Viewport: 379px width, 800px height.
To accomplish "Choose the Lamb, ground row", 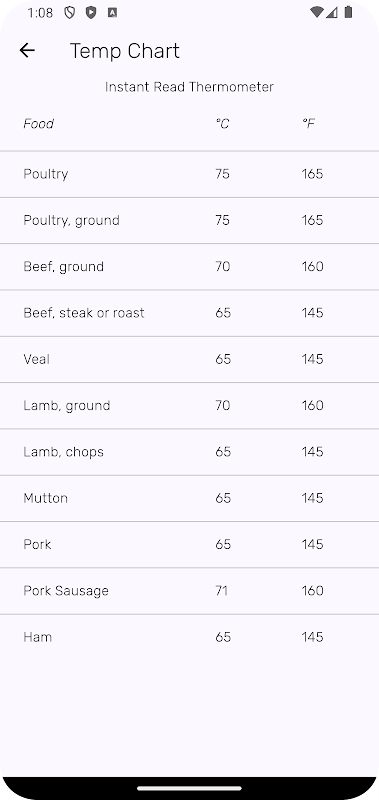I will (189, 406).
